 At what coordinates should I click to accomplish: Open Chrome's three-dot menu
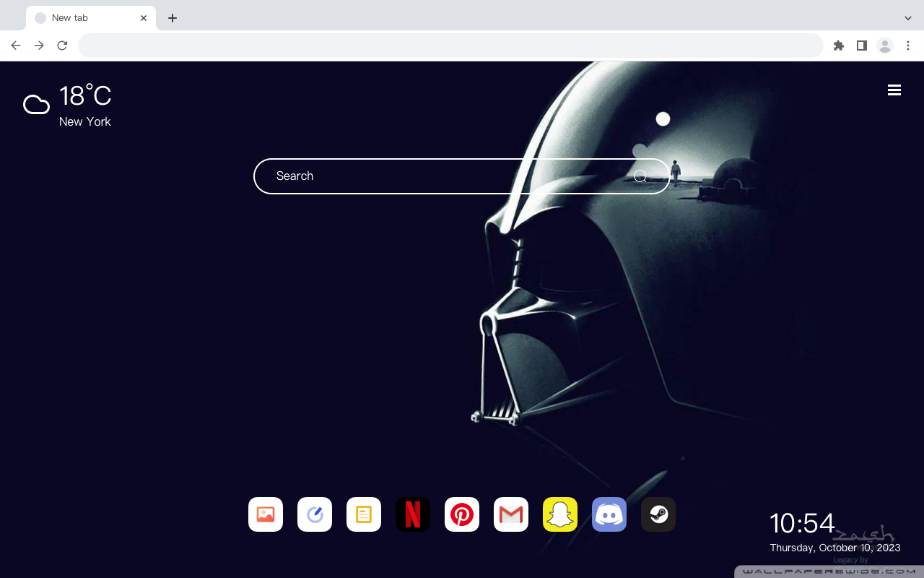(x=908, y=46)
